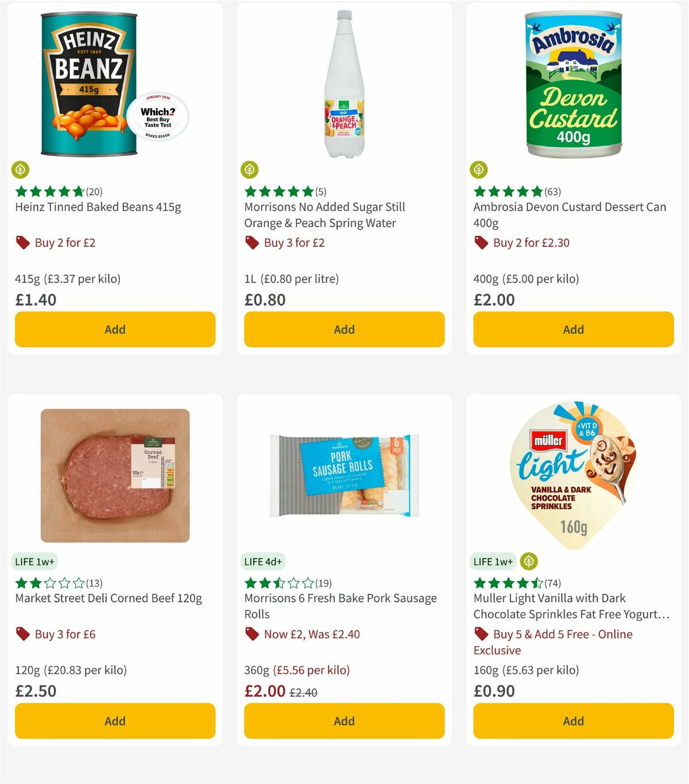Click the tag icon next to Now £2, Was £2.40
This screenshot has height=784, width=689.
coord(251,634)
